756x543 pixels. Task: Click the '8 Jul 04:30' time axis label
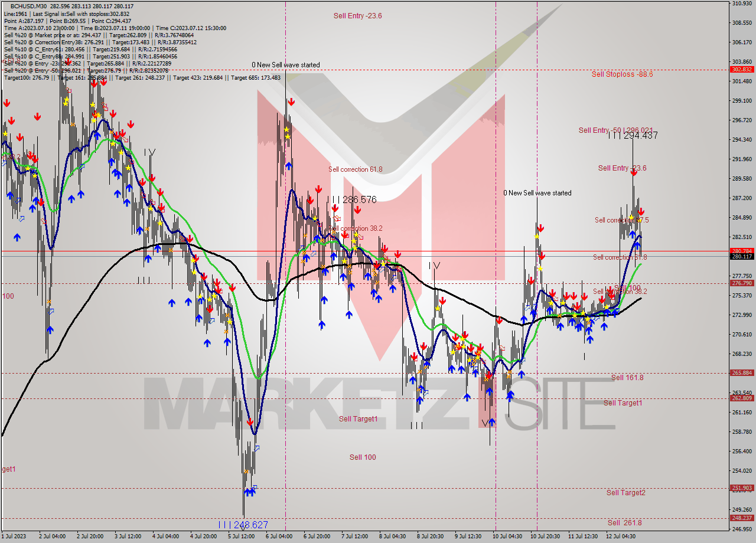point(392,537)
